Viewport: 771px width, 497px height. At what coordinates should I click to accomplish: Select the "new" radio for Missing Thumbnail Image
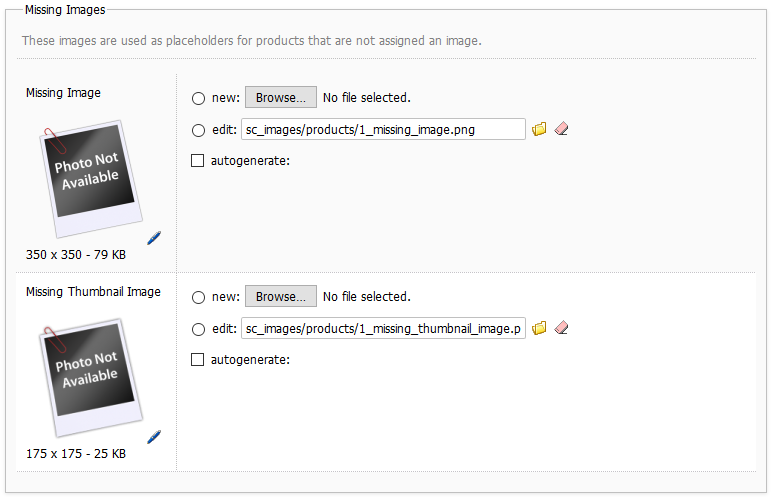coord(198,297)
